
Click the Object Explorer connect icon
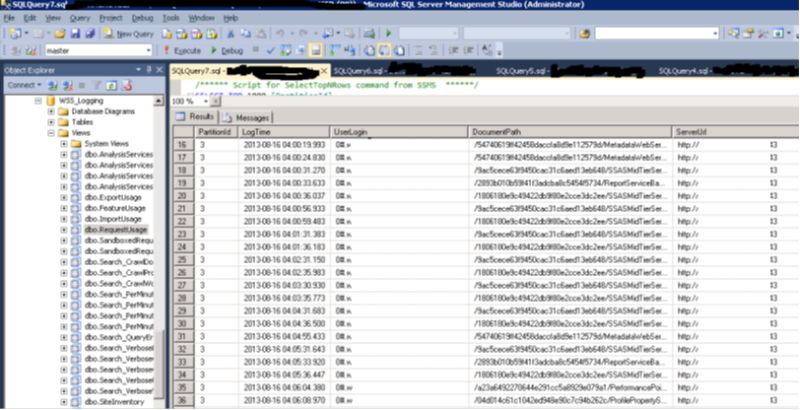[52, 85]
